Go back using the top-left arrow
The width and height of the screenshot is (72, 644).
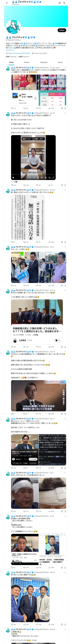[7, 3]
